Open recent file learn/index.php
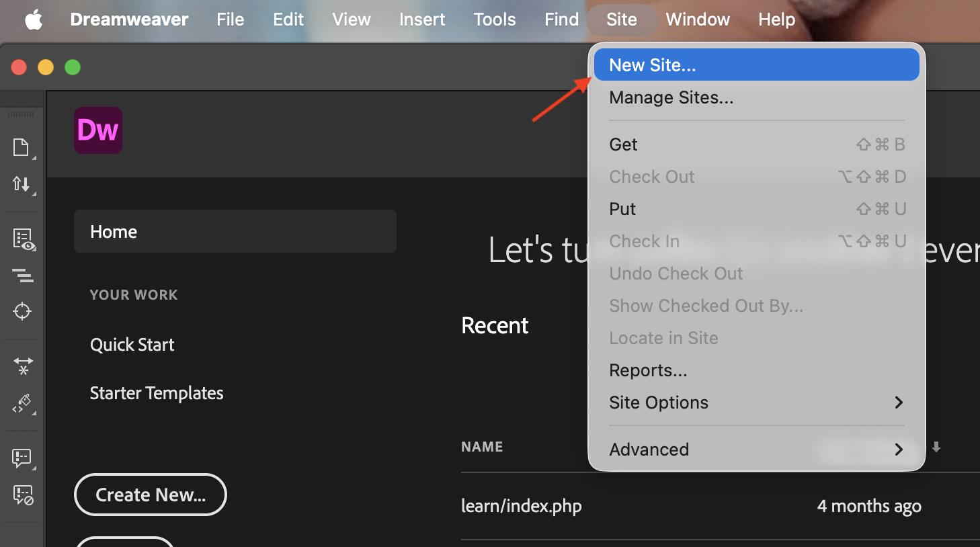The height and width of the screenshot is (547, 980). click(x=521, y=506)
